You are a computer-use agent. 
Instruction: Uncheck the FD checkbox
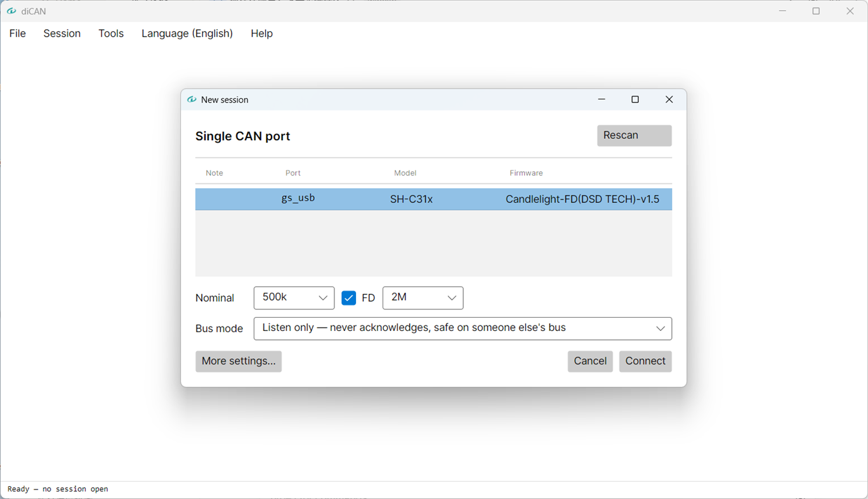pos(348,298)
